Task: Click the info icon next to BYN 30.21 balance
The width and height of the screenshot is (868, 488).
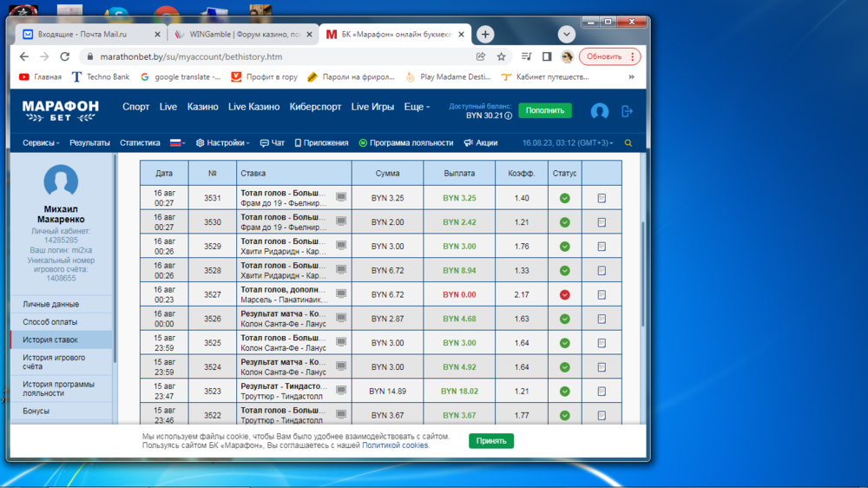Action: 509,115
